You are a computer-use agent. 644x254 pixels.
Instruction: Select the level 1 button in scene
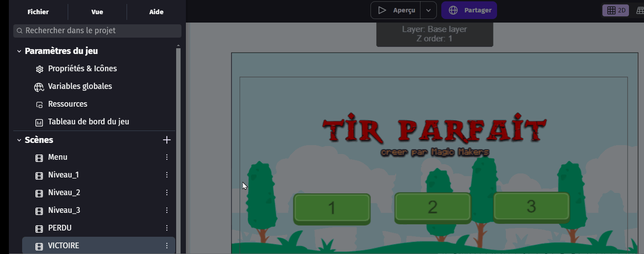(332, 208)
